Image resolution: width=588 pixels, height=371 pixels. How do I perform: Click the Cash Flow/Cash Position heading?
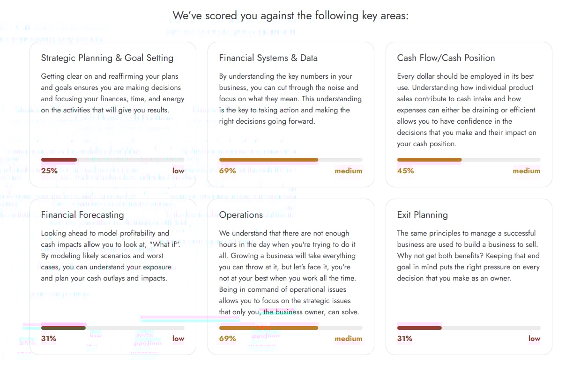[446, 58]
